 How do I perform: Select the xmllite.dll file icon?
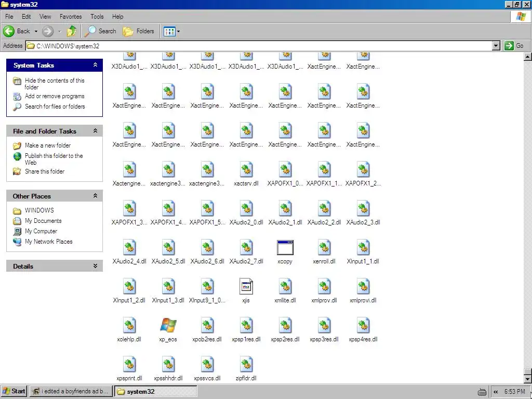click(285, 287)
